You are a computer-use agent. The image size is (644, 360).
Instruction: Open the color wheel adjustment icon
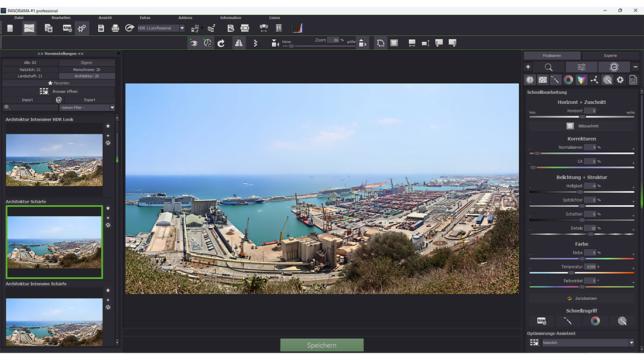click(568, 80)
